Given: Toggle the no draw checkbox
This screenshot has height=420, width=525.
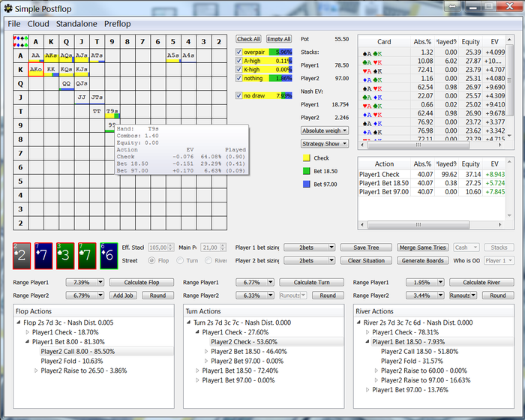Looking at the screenshot, I should (x=239, y=96).
